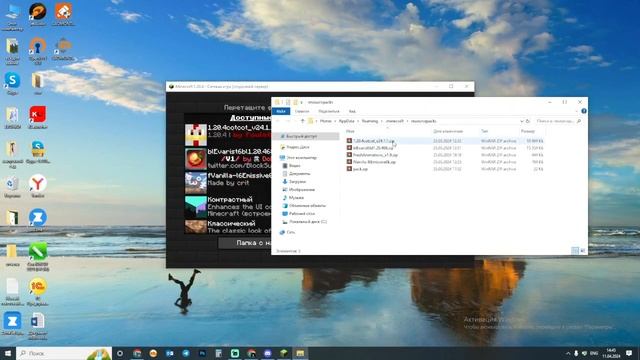Show hidden system tray icons
640x360 pixels.
click(568, 353)
